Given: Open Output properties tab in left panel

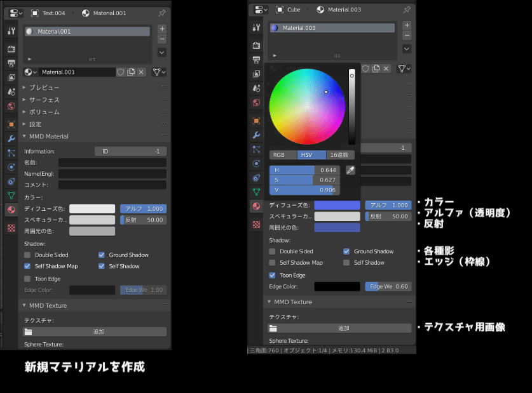Looking at the screenshot, I should 11,63.
